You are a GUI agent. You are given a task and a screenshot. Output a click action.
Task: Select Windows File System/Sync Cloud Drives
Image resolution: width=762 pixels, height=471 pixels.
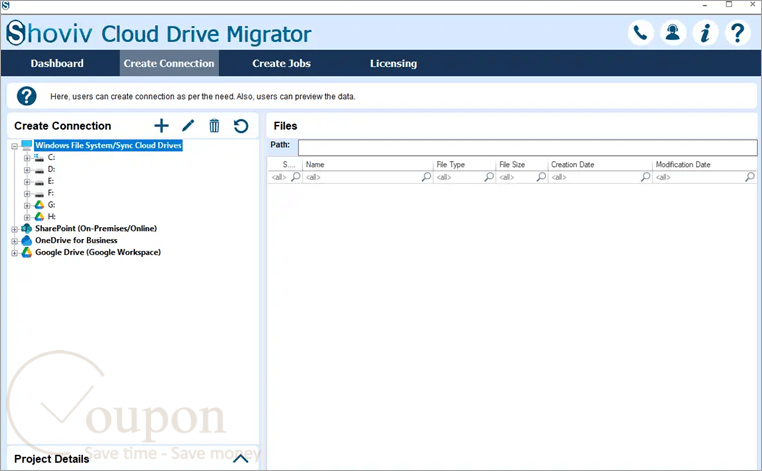(108, 145)
